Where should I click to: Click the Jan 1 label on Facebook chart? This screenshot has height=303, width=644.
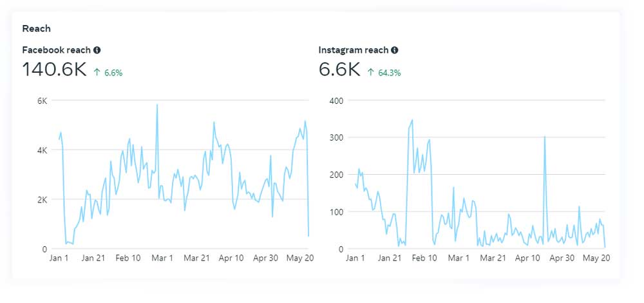(x=60, y=259)
